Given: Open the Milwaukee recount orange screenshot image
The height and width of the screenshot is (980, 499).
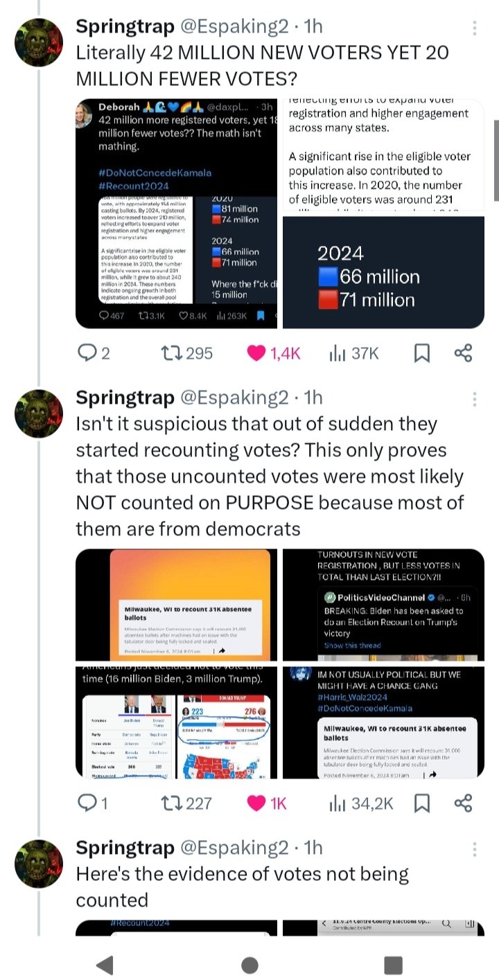Looking at the screenshot, I should tap(176, 604).
